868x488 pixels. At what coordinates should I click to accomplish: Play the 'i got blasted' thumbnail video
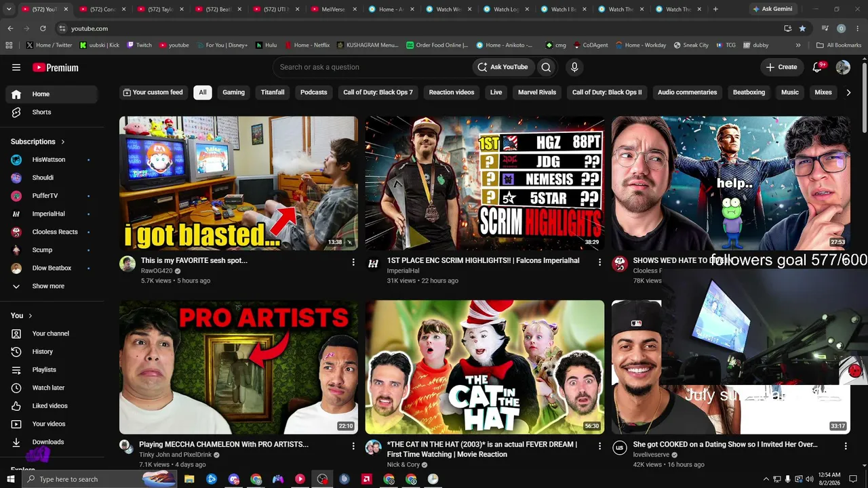(x=239, y=183)
